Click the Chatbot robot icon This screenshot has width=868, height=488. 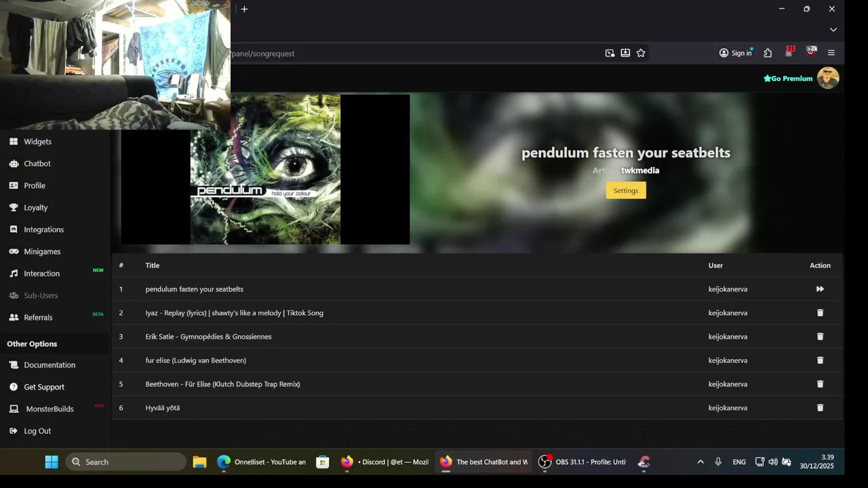coord(14,163)
